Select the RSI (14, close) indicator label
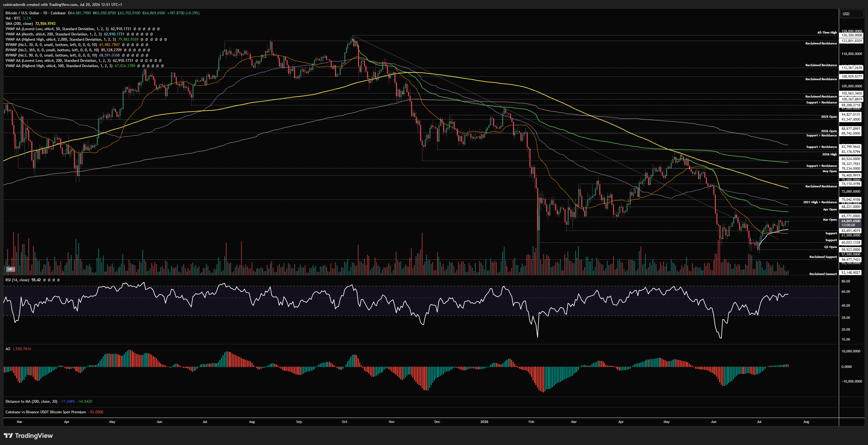This screenshot has height=445, width=868. click(17, 280)
